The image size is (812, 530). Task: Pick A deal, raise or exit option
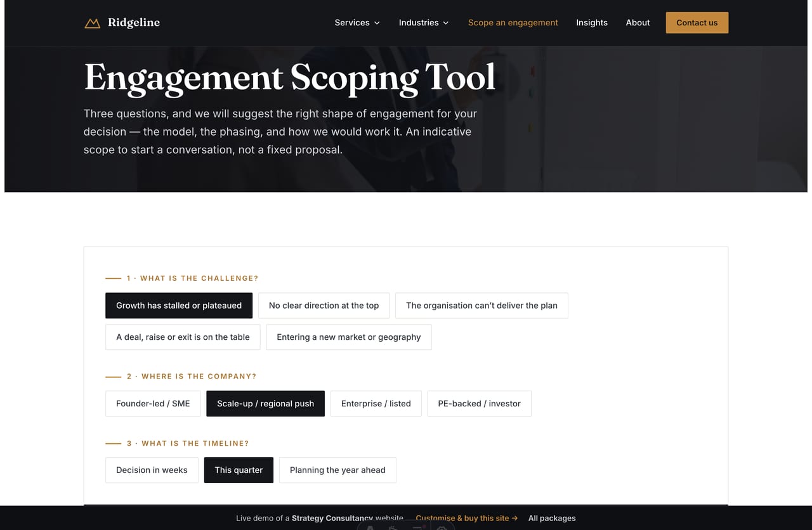tap(183, 337)
